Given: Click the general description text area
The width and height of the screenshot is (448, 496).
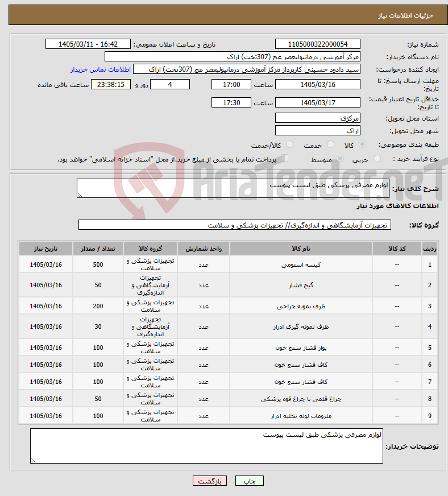Looking at the screenshot, I should [x=233, y=188].
